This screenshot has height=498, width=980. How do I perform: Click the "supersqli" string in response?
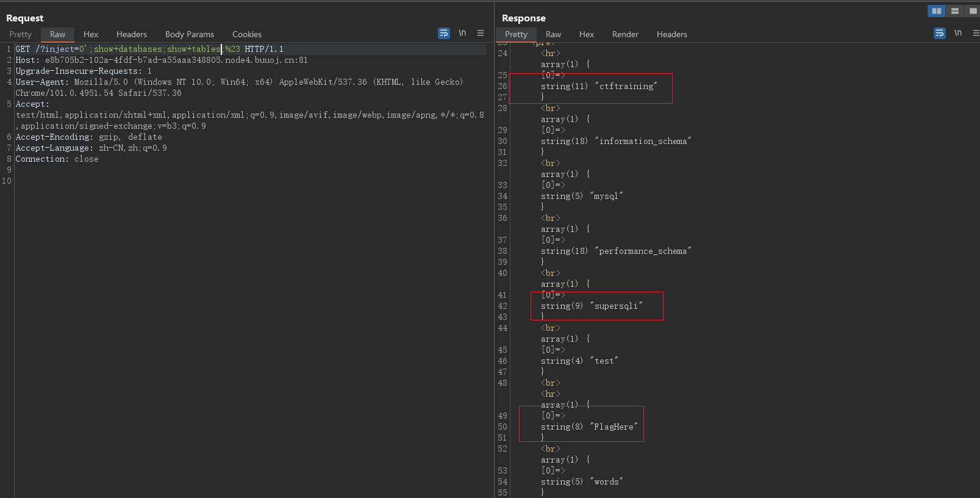617,306
